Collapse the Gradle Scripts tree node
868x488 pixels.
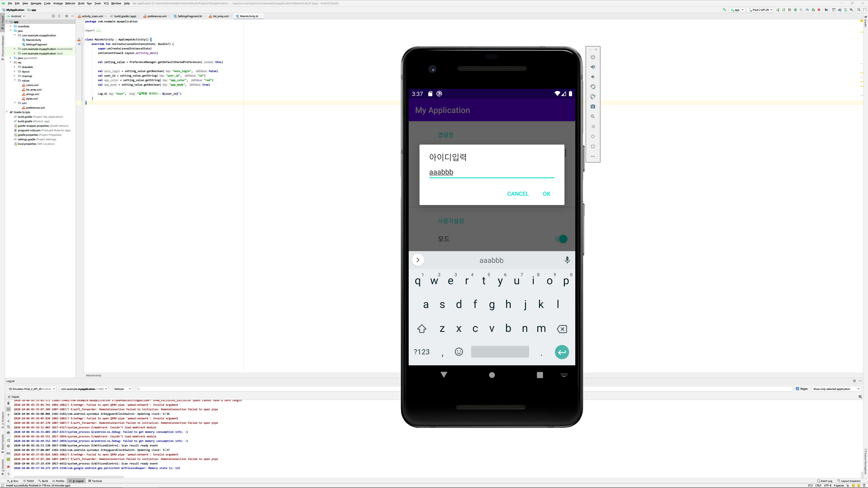click(x=7, y=112)
